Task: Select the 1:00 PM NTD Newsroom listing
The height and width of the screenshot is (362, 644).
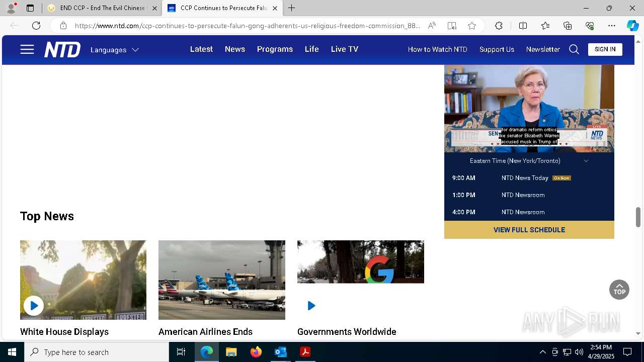Action: 529,195
